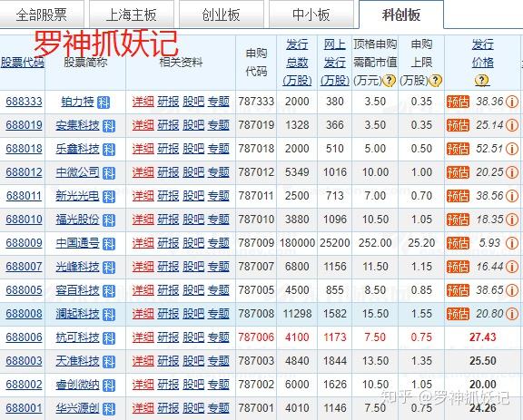Open 研报 link in 光峰科技 row
Screen dimensions: 523x420
click(x=168, y=267)
